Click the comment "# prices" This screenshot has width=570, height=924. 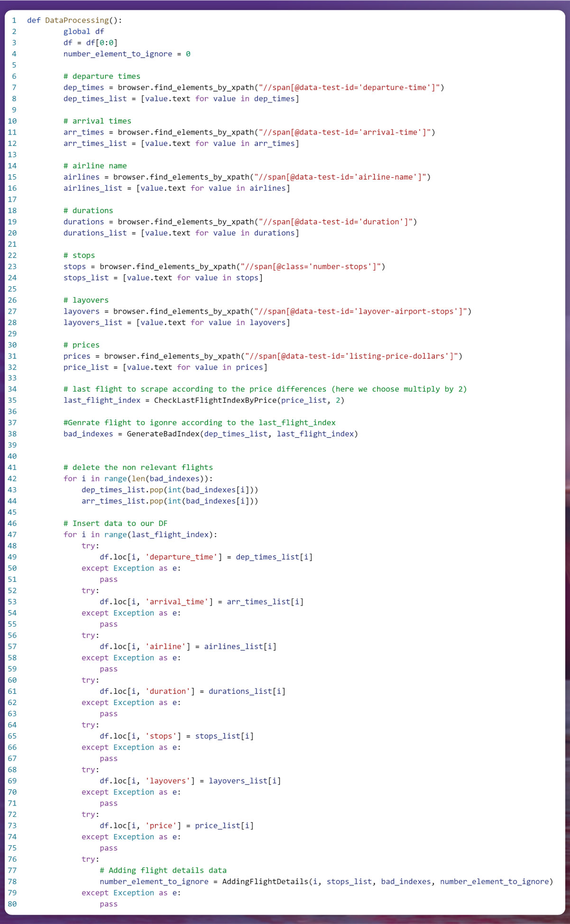point(82,345)
